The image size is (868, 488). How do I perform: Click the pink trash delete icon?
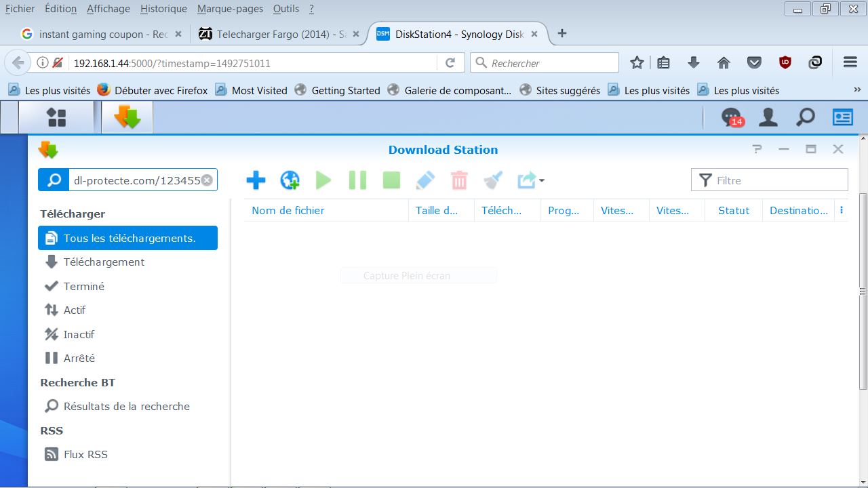coord(459,180)
